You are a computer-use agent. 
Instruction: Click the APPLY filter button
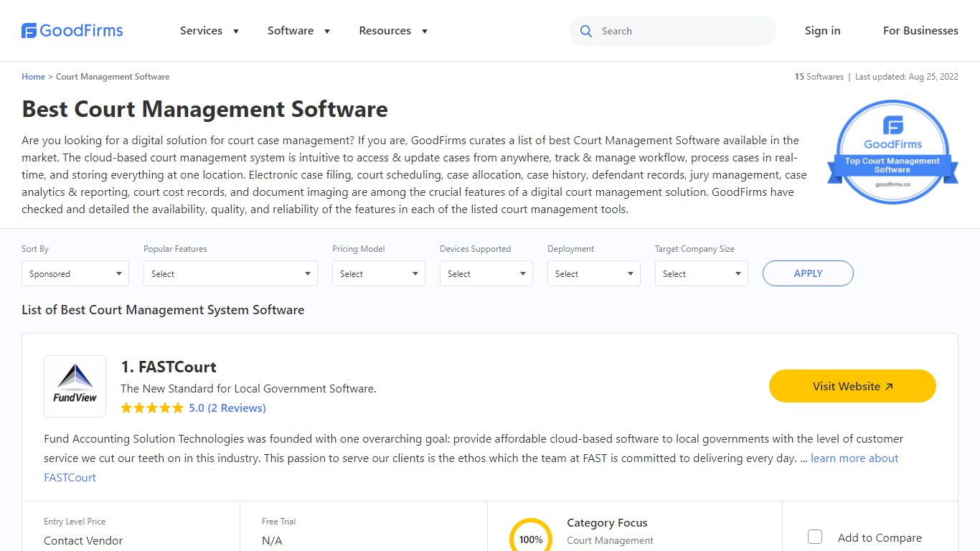coord(808,273)
